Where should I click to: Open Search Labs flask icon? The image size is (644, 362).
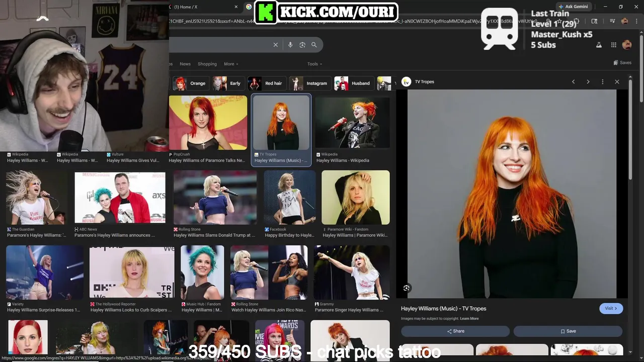point(599,45)
